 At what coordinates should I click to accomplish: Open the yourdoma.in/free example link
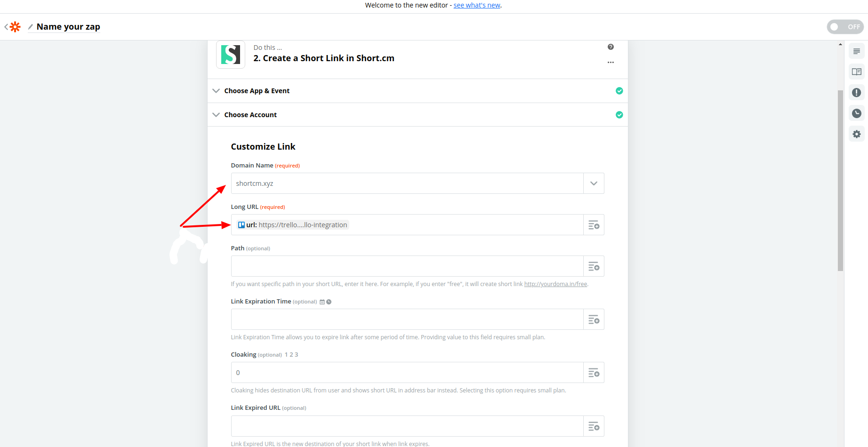click(555, 284)
